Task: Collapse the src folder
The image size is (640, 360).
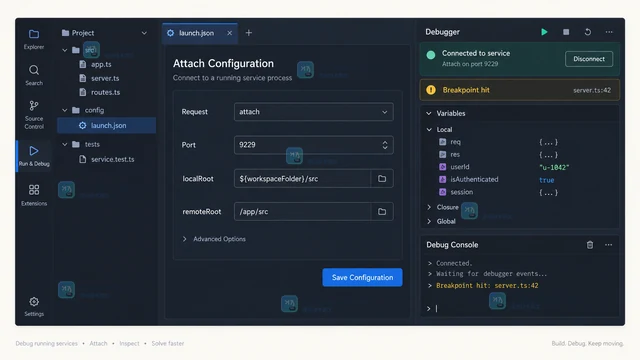Action: pos(64,50)
